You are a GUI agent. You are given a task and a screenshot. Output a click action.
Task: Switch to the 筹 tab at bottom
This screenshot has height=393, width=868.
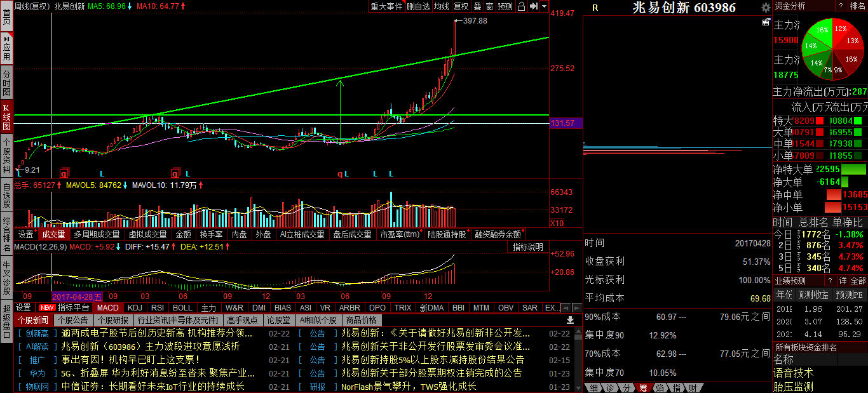coord(642,387)
